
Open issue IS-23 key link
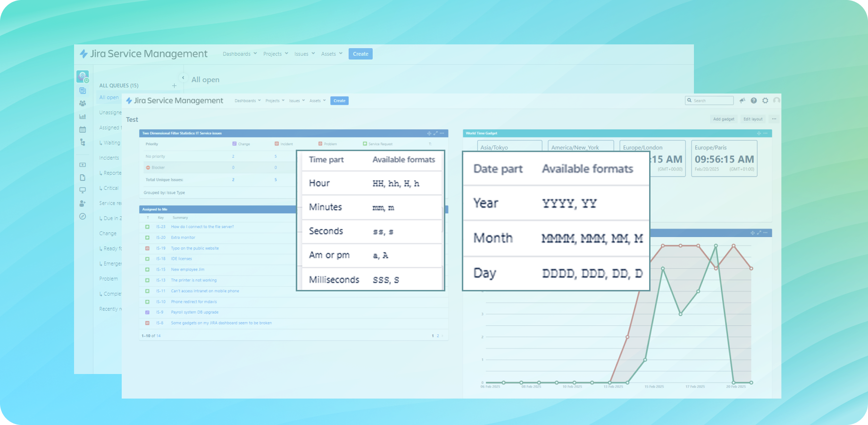coord(160,227)
